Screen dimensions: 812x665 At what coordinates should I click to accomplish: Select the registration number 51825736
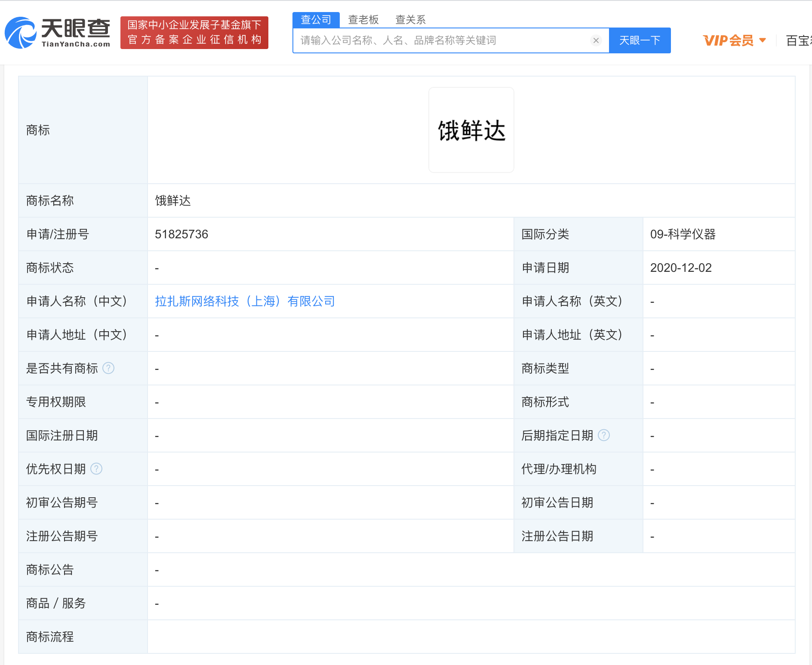tap(182, 234)
